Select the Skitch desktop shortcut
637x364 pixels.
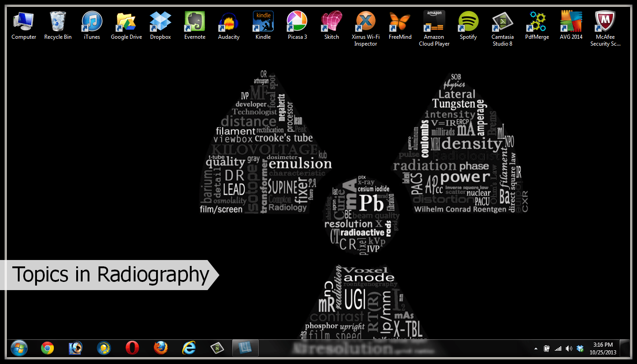click(x=332, y=25)
